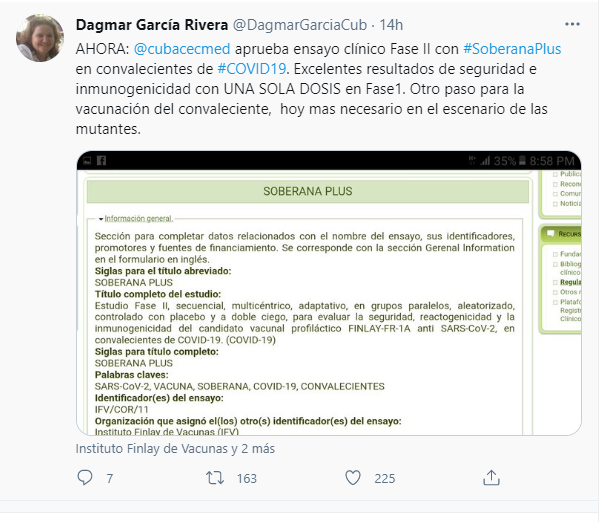Click the SOBERANA PLUS green header bar
Viewport: 599px width, 522px height.
tap(308, 191)
